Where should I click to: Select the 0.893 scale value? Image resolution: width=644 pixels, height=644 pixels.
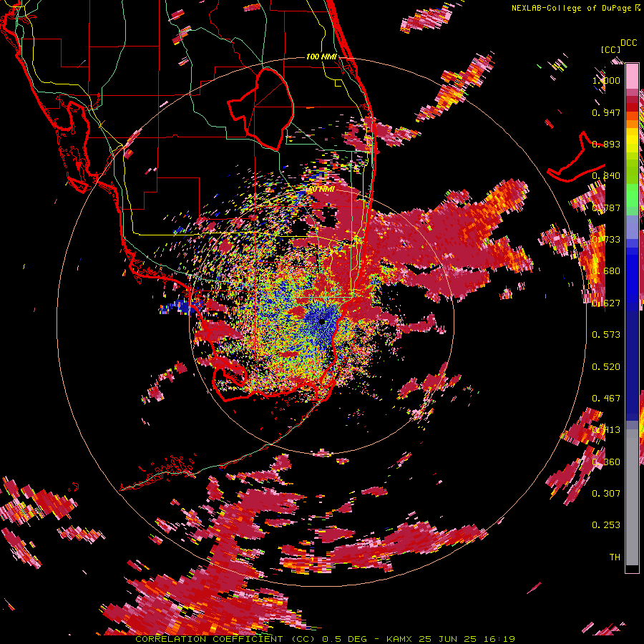click(x=606, y=144)
